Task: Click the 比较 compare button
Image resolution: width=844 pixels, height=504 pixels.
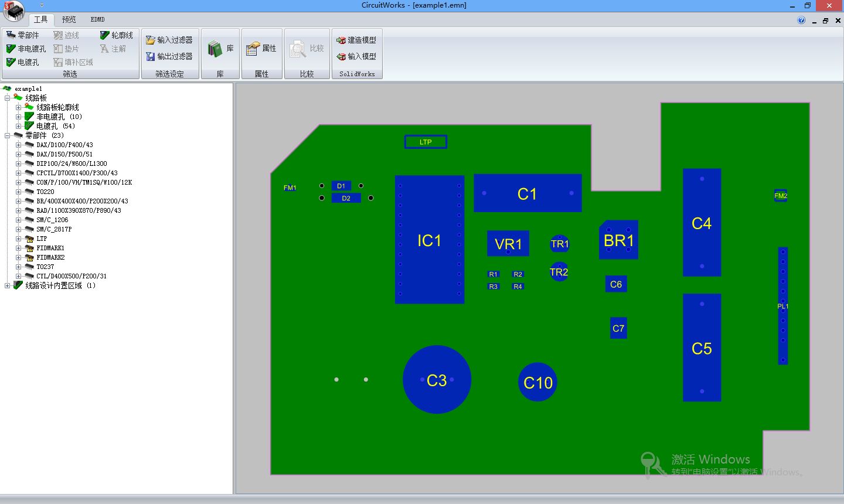Action: click(307, 49)
